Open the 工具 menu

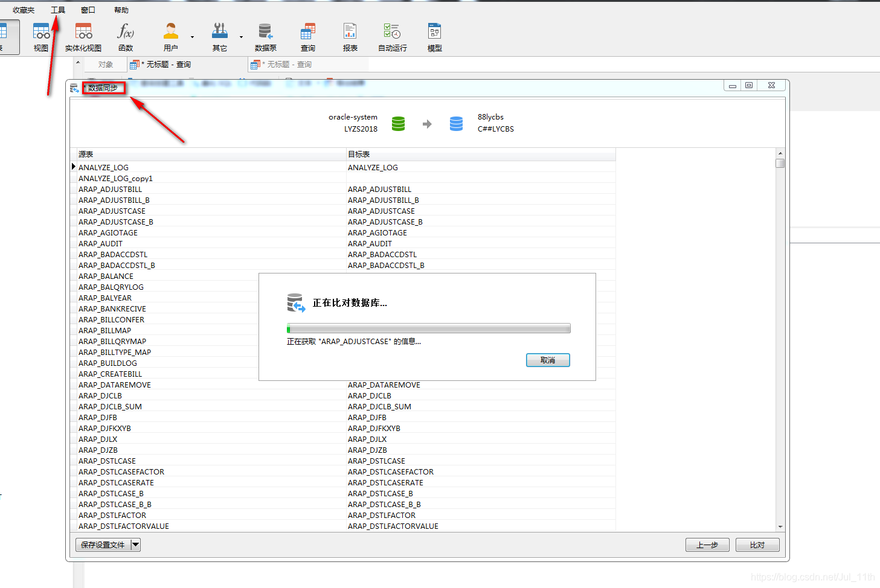click(x=58, y=10)
